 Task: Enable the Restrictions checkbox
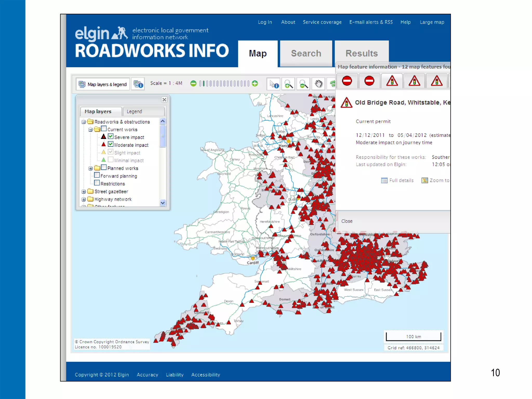[97, 183]
